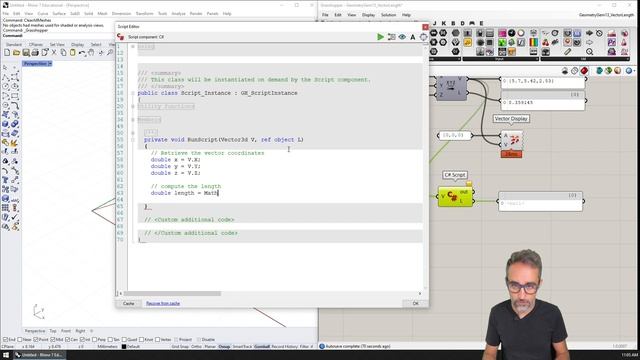Click the Windows Start button
Image resolution: width=640 pixels, height=360 pixels.
pos(6,355)
